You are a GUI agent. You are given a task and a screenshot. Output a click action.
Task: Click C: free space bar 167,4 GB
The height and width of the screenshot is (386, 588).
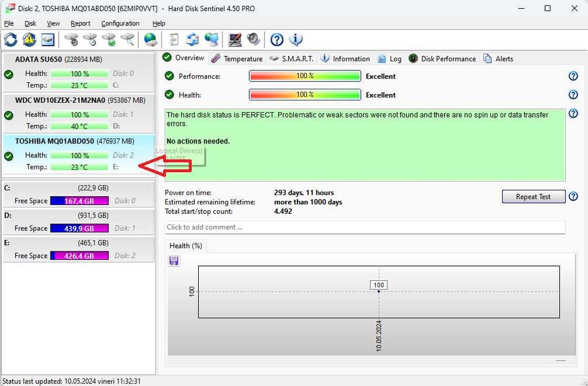pos(79,201)
